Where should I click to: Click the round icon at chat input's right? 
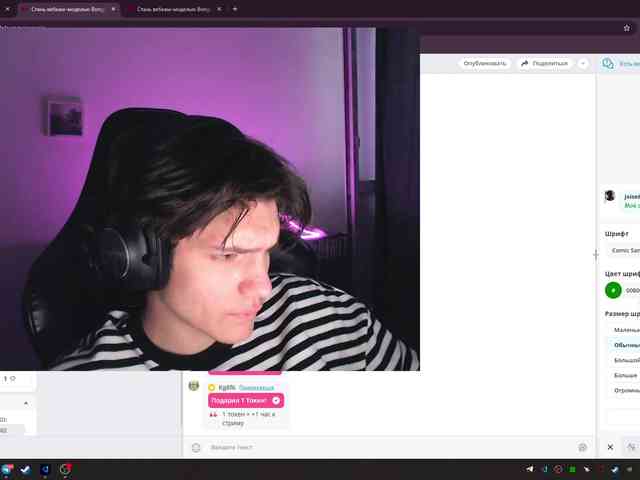tap(582, 447)
